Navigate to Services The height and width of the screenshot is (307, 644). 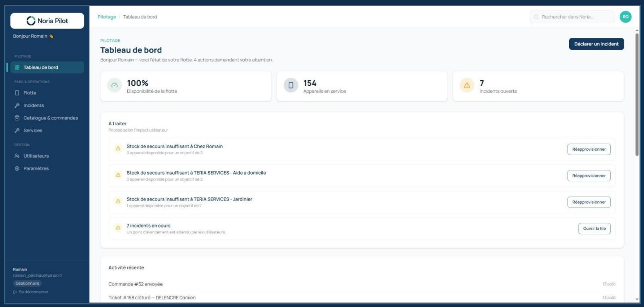47,131
